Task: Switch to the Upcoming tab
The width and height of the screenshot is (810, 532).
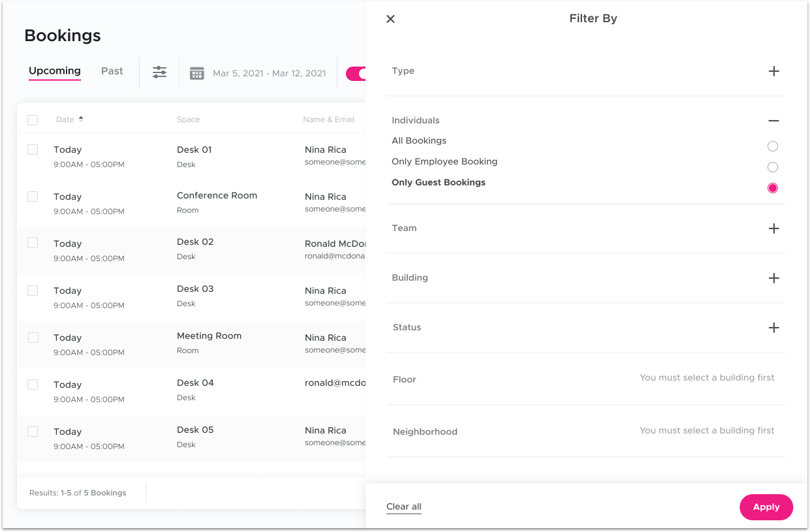Action: click(x=55, y=71)
